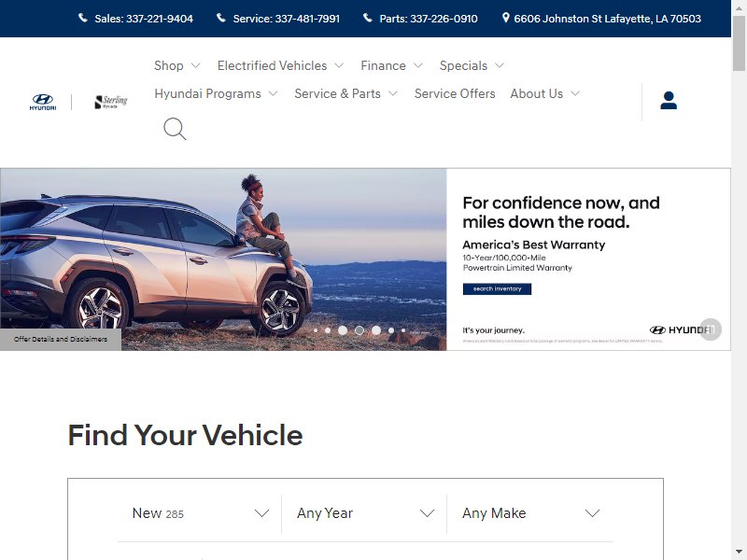This screenshot has height=560, width=747.
Task: Pause the banner slideshow button
Action: (711, 329)
